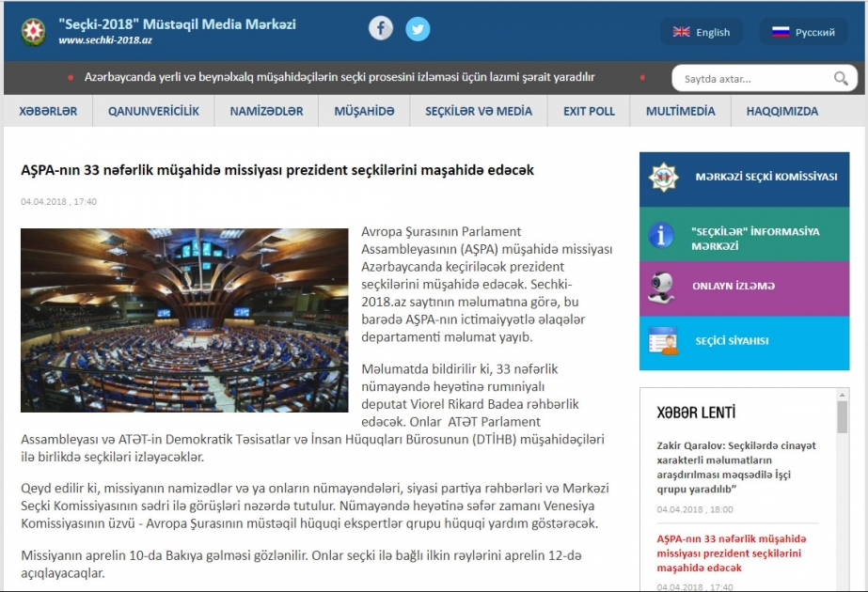The image size is (868, 592).
Task: Switch the language to English
Action: pyautogui.click(x=701, y=32)
